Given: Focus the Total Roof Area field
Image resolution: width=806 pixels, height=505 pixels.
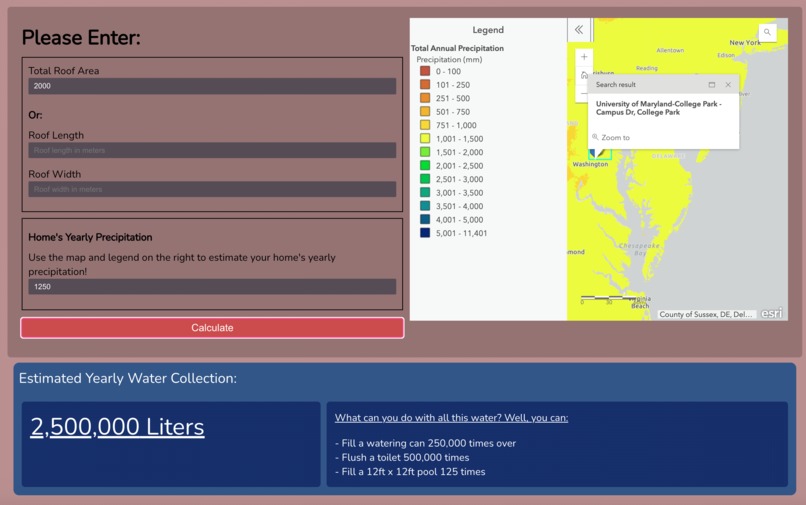Looking at the screenshot, I should [212, 86].
